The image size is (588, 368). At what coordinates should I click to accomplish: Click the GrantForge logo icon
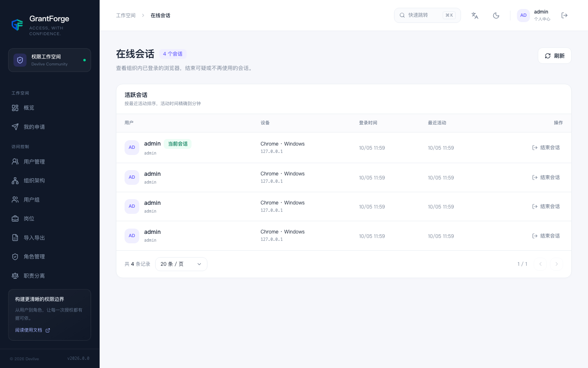click(17, 25)
